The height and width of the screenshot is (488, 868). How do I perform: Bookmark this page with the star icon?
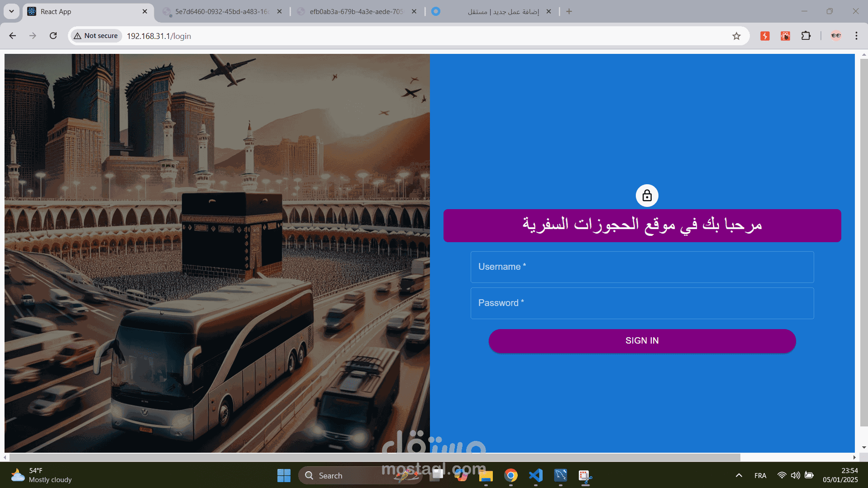(x=737, y=36)
